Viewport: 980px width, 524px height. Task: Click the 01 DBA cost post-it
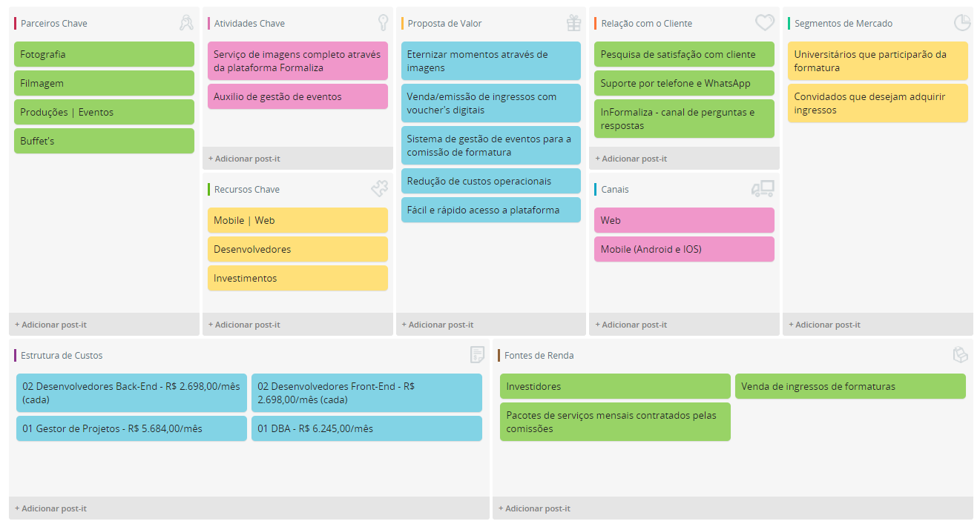366,428
